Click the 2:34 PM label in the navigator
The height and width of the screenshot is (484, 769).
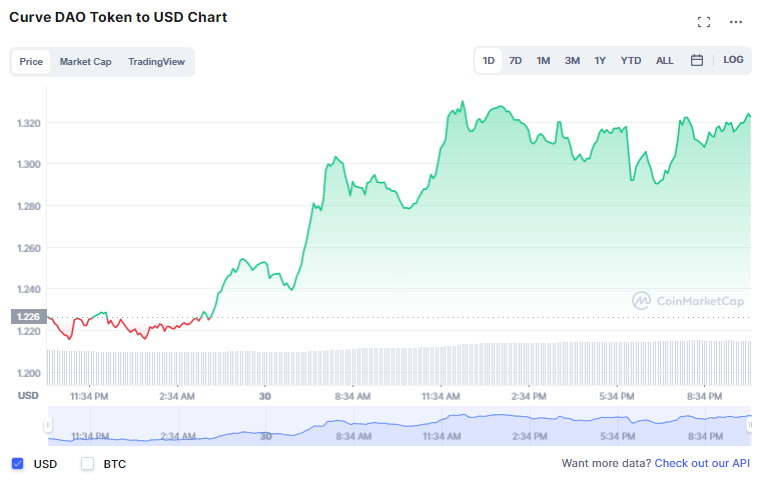(530, 436)
